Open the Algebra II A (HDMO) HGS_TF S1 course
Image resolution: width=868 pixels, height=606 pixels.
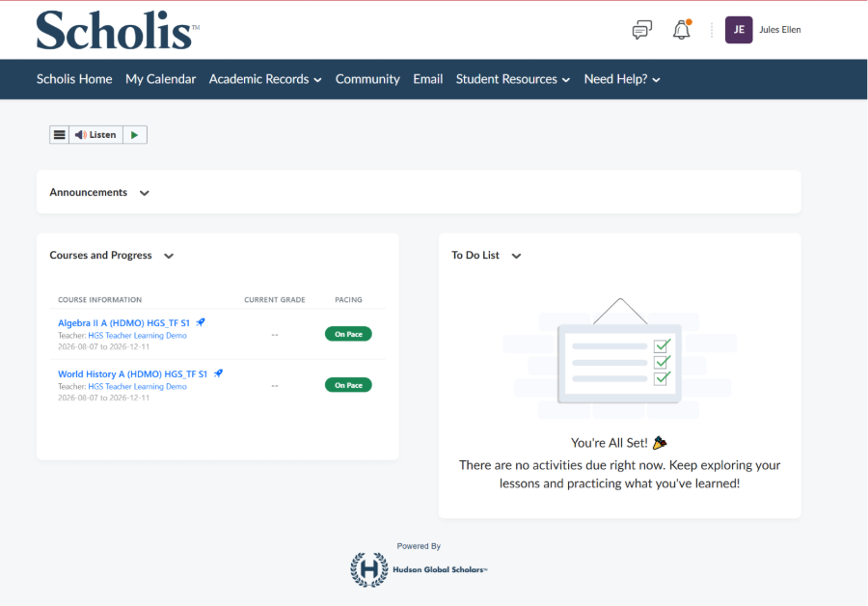coord(124,323)
